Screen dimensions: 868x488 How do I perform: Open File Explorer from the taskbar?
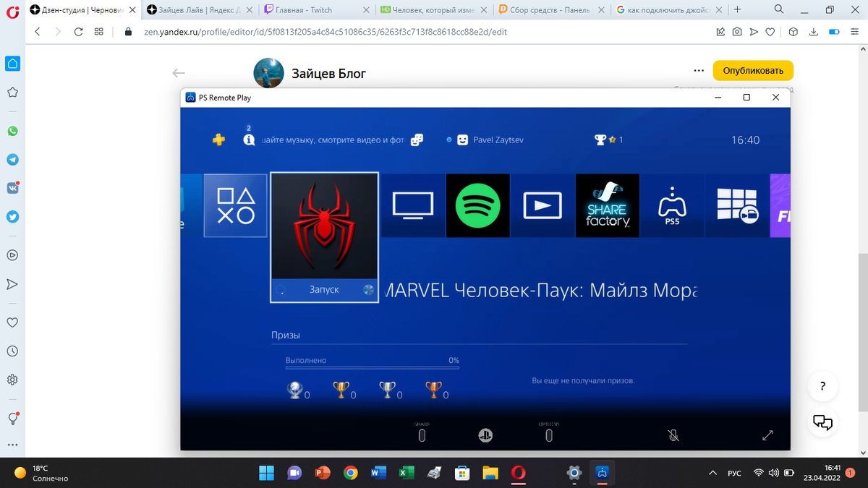tap(490, 473)
